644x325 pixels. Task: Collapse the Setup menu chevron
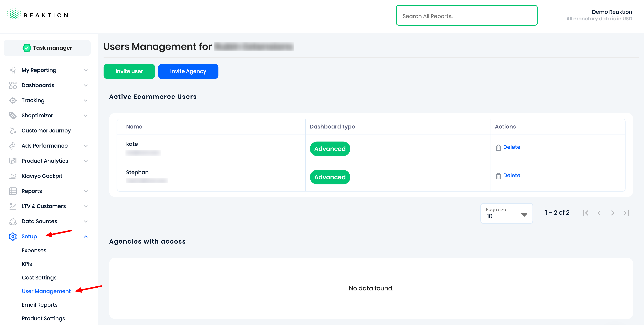[x=86, y=237]
